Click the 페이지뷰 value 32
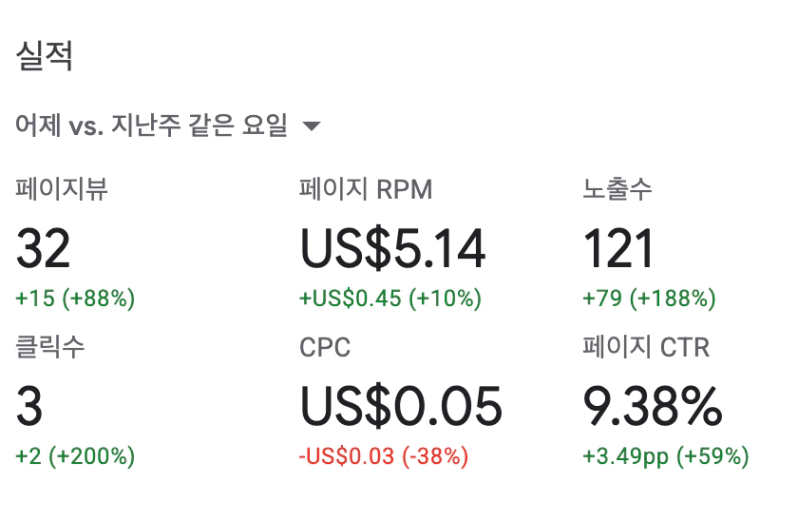The image size is (798, 521). pyautogui.click(x=43, y=249)
